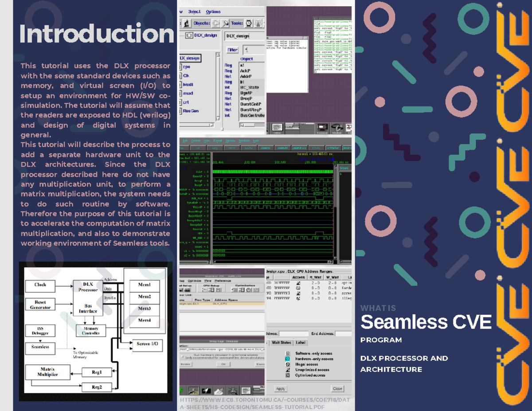Expand the cpu item in the hierarchy
Screen dimensions: 532x411
pos(186,67)
